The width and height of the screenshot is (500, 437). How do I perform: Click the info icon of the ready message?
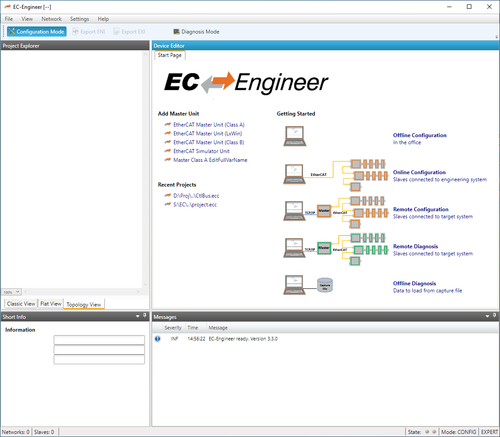point(158,339)
